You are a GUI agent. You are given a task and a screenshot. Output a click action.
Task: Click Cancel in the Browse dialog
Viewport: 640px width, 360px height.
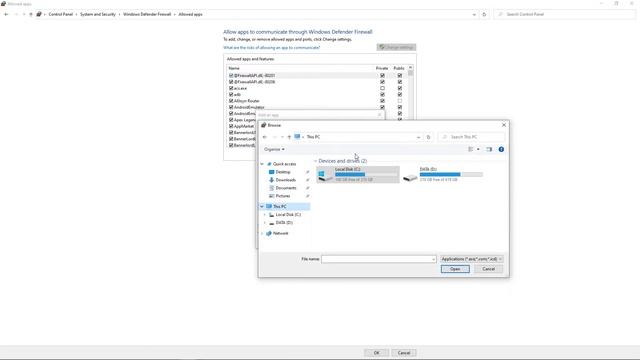(489, 269)
